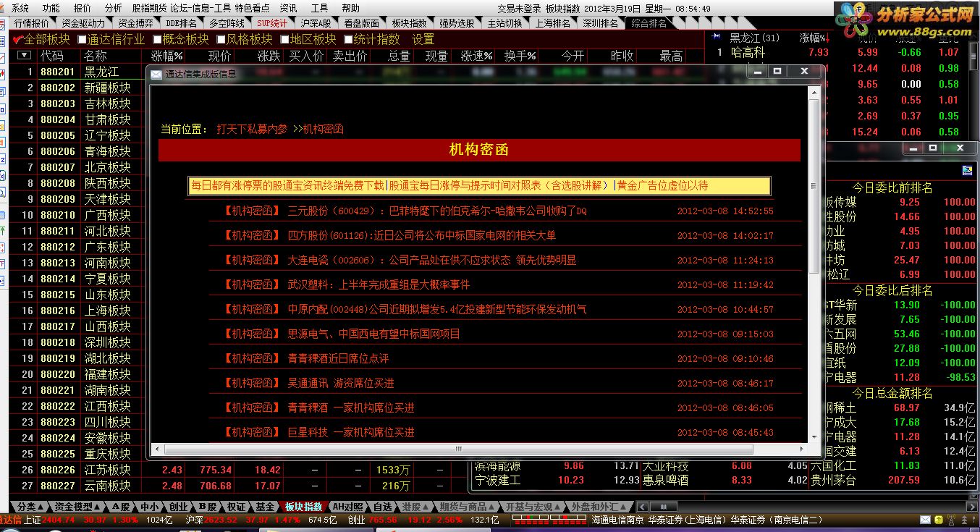This screenshot has height=532, width=980.
Task: Click 贵州茅台 in the ranking list
Action: [833, 480]
